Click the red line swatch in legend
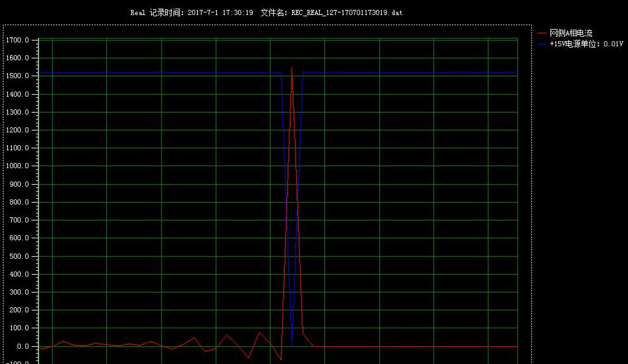 tap(542, 33)
